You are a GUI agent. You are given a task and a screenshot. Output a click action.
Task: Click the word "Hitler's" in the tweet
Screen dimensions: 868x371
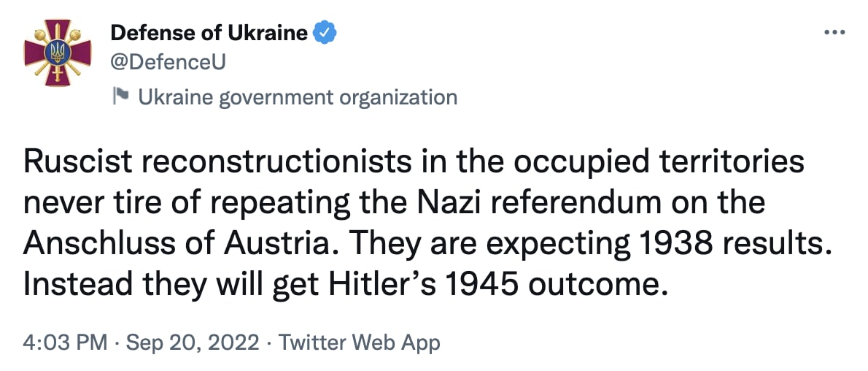(371, 285)
